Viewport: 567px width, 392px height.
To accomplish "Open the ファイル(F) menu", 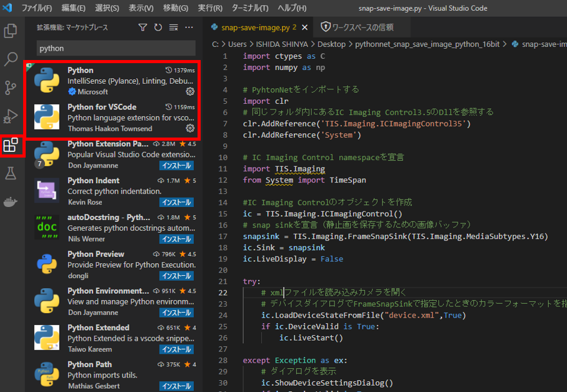I will click(36, 8).
